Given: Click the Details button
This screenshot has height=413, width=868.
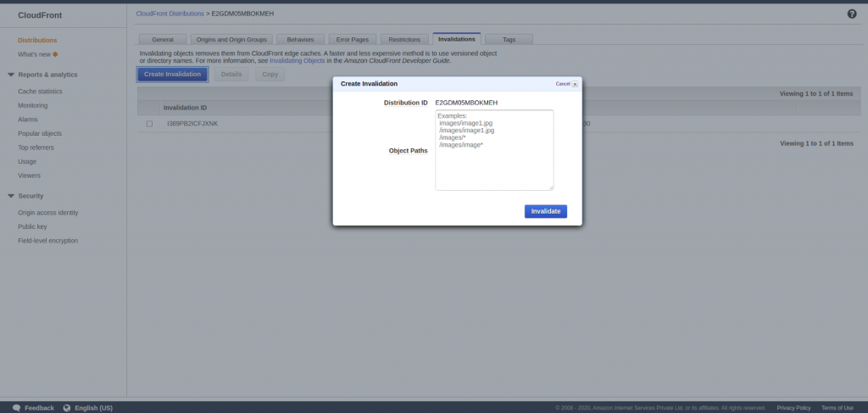Looking at the screenshot, I should point(231,74).
